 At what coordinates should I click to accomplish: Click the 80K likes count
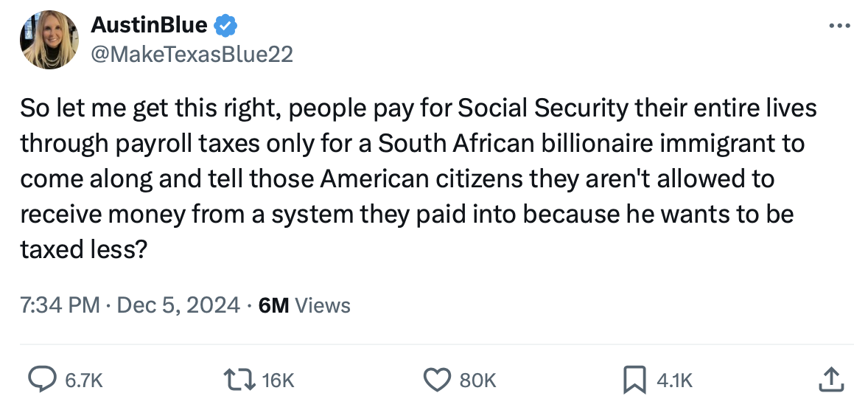[x=478, y=381]
